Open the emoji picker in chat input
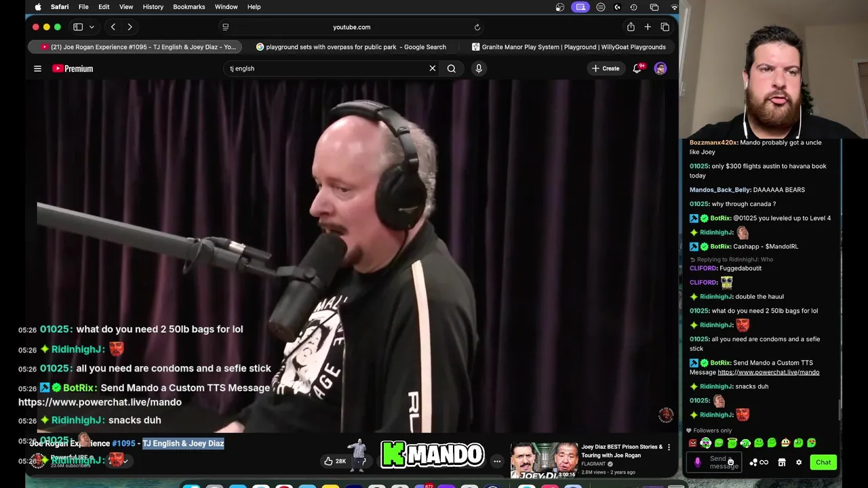868x488 pixels. coord(730,462)
